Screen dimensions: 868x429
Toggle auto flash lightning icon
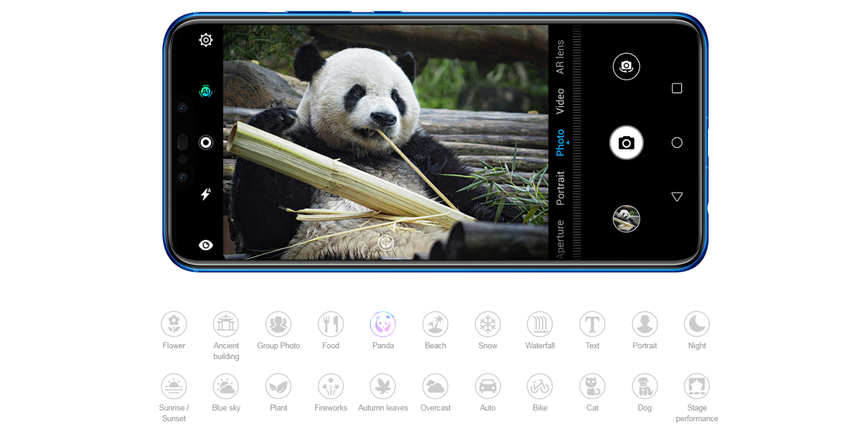[x=205, y=194]
